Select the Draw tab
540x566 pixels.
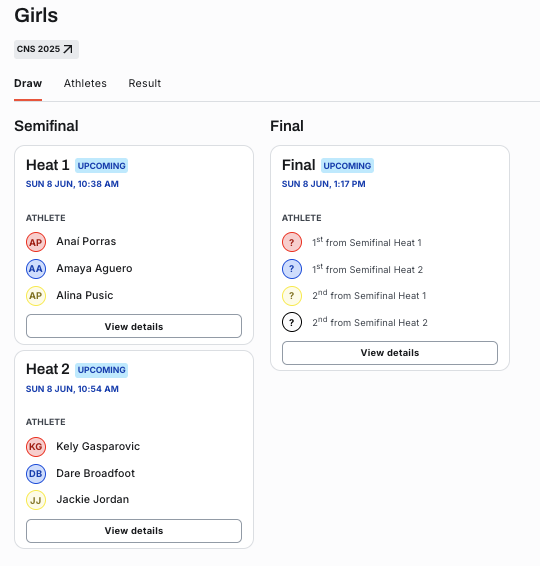[28, 83]
